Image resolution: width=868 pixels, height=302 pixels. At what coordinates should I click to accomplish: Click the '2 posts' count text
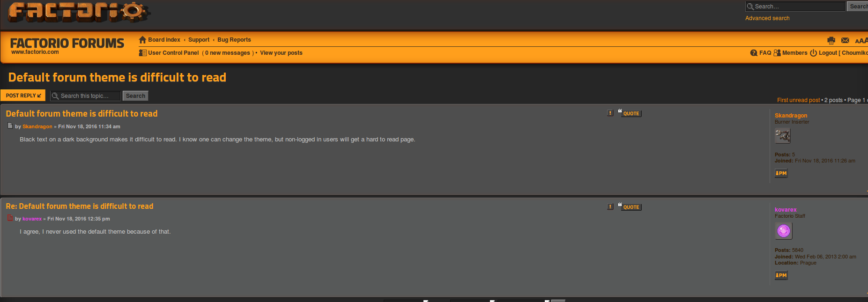[x=833, y=100]
